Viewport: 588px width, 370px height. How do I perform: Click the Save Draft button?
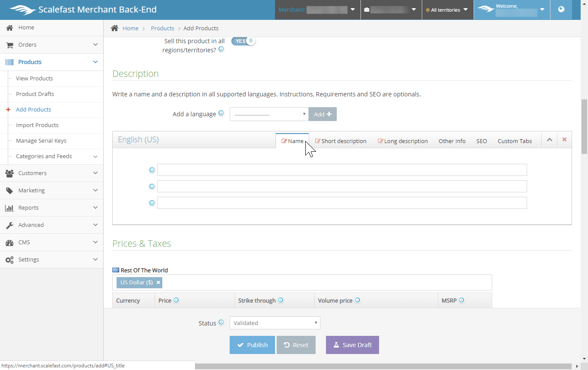click(352, 345)
